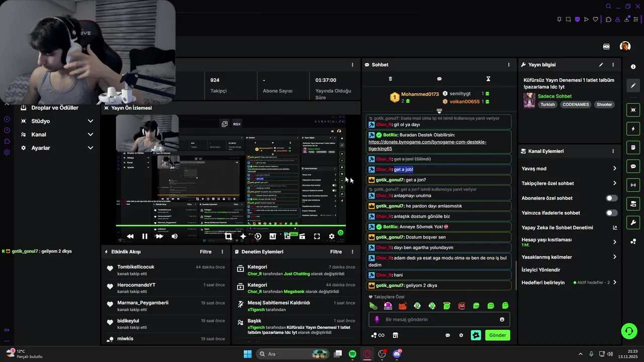Open chat settings gear near Gönder

pyautogui.click(x=461, y=335)
